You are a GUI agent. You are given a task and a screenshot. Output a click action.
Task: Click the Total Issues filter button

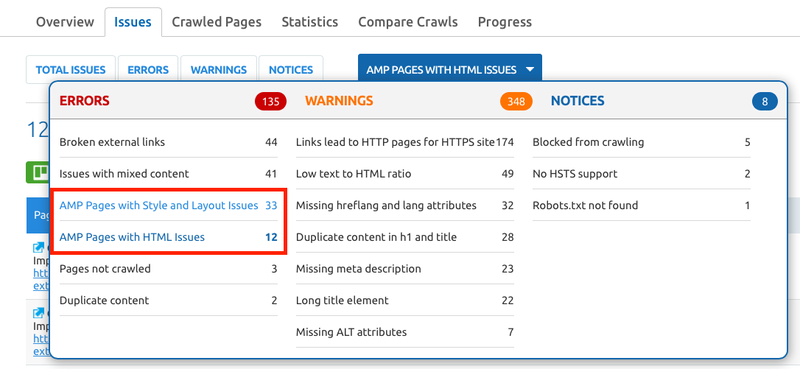71,70
